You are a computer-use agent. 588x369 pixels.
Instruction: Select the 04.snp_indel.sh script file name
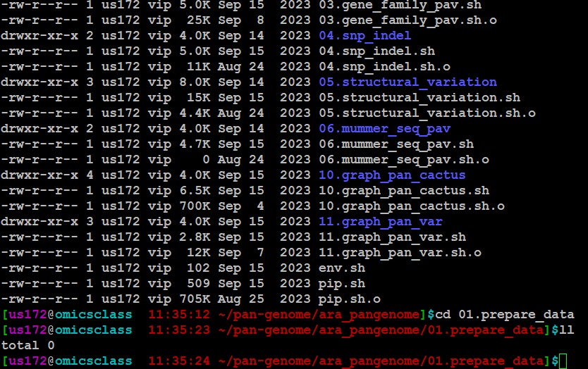point(376,51)
